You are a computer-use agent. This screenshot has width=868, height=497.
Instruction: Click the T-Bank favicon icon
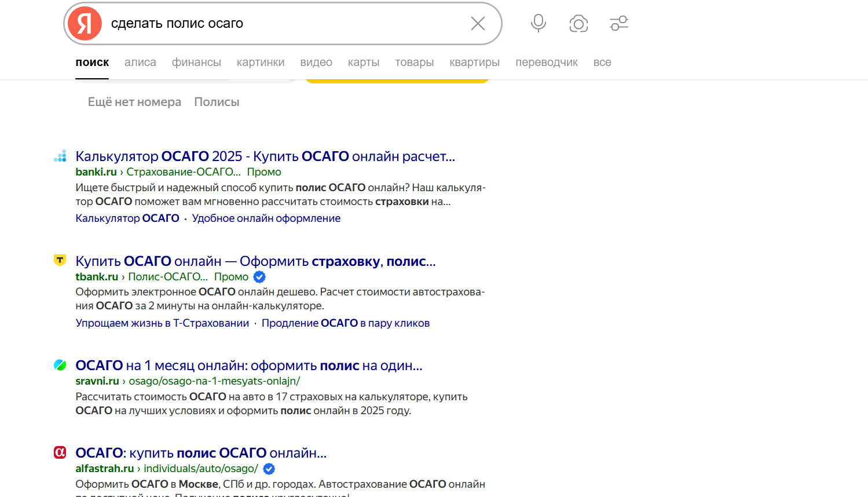(x=60, y=261)
